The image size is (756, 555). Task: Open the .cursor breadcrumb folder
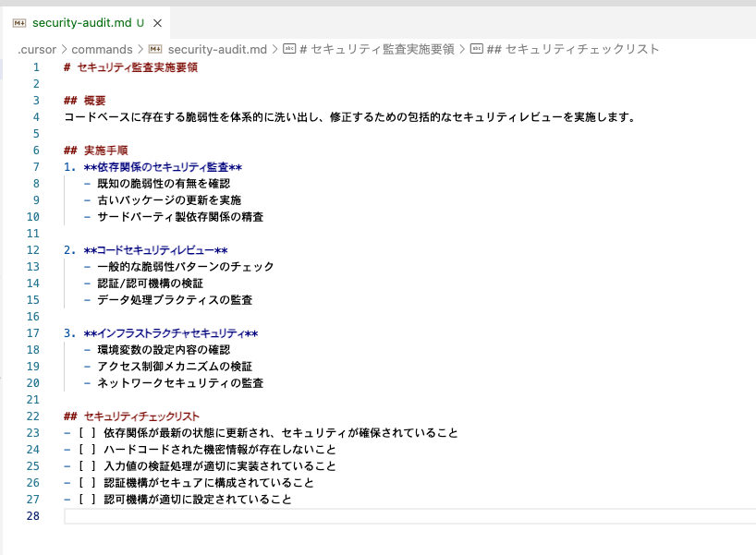point(37,49)
